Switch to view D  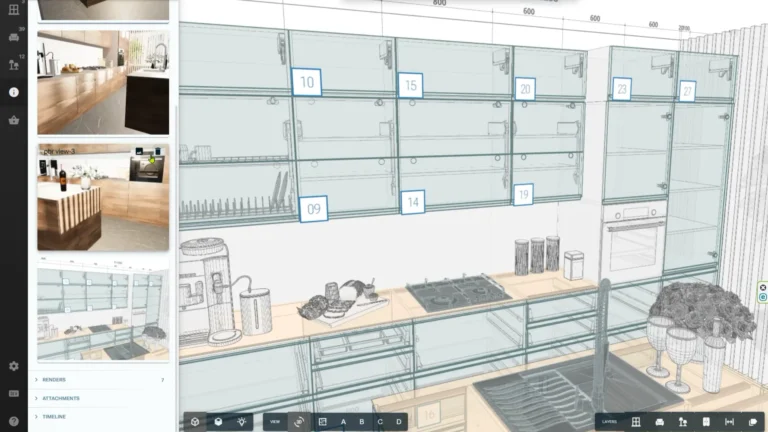(x=398, y=422)
